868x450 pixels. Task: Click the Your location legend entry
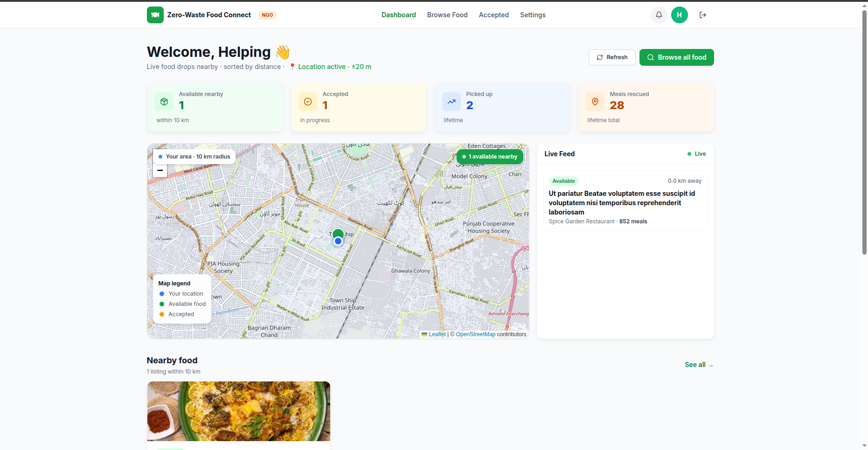pyautogui.click(x=181, y=294)
